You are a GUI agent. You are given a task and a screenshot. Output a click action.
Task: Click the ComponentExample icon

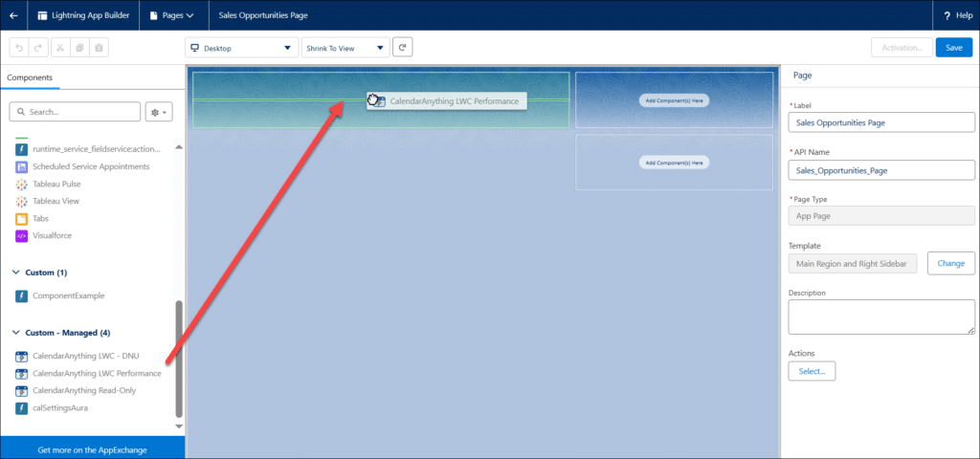pyautogui.click(x=21, y=296)
